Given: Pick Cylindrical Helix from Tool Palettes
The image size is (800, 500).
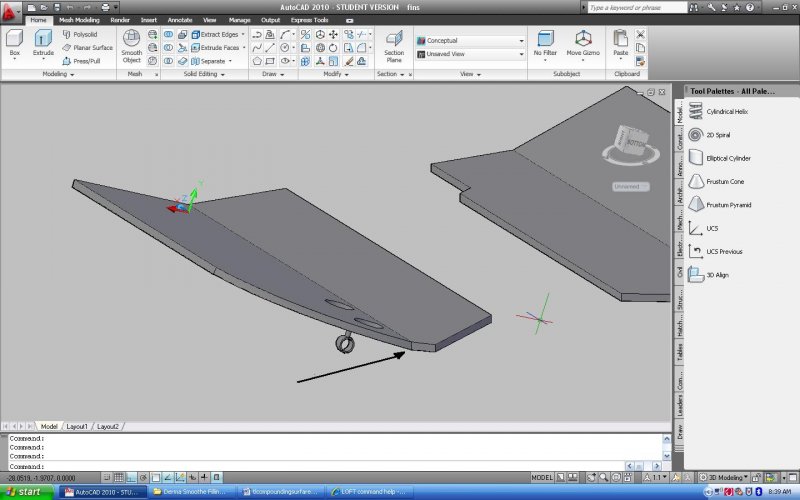Looking at the screenshot, I should [x=727, y=111].
